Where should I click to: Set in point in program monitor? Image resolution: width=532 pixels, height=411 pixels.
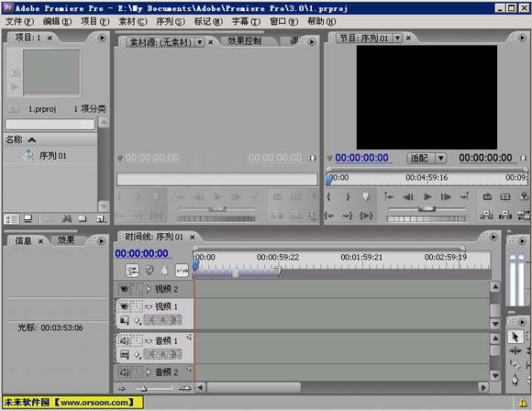click(x=328, y=196)
